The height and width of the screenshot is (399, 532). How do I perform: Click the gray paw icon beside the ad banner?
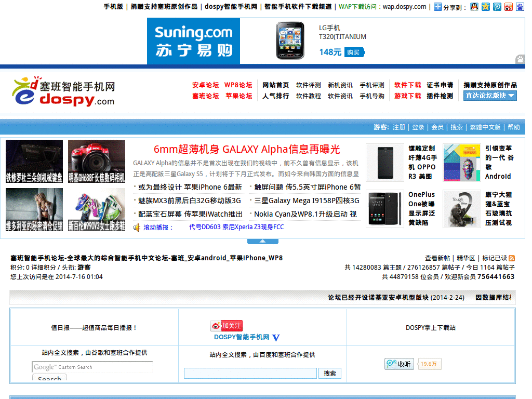520,59
